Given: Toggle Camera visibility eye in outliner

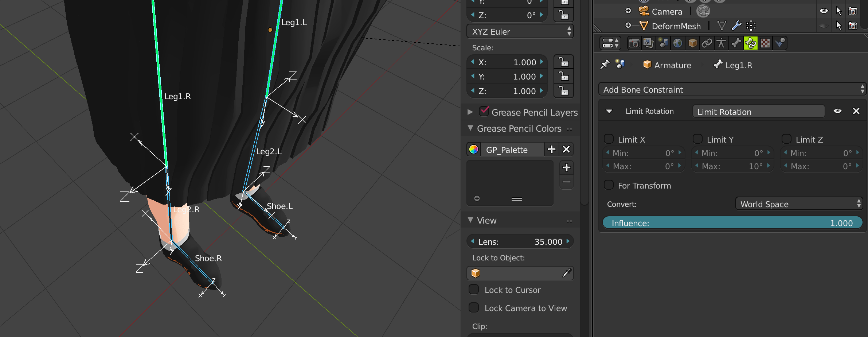Looking at the screenshot, I should coord(824,11).
